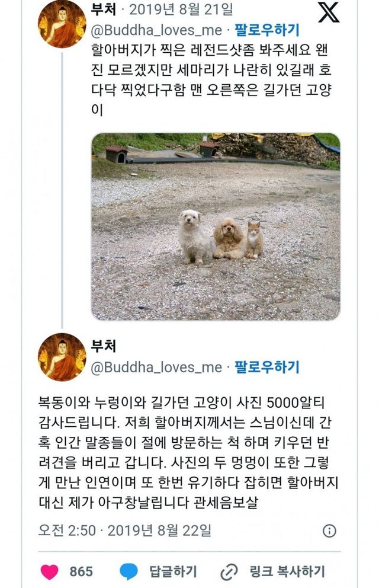
Task: Open the photo of two dogs and cat
Action: [216, 226]
